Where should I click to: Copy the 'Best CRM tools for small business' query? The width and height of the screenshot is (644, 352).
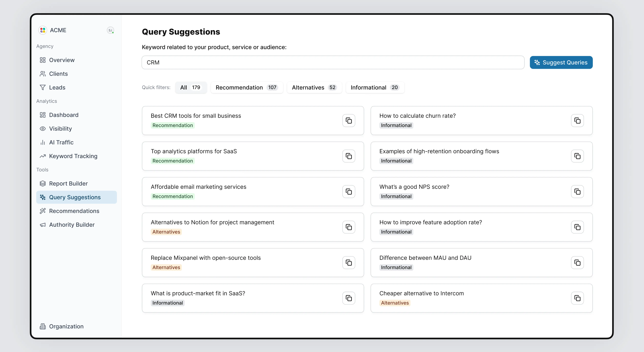349,121
